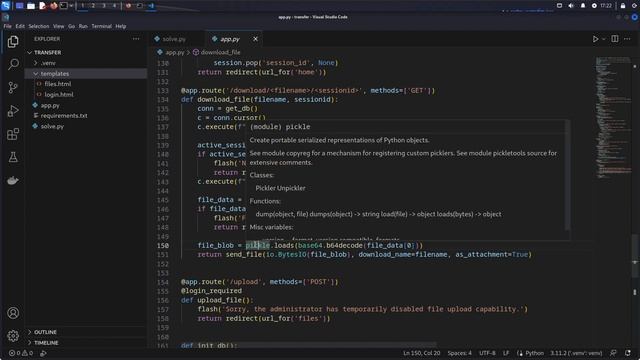Select interpreter 3.11.2 ('.venv': venv)
Screen dimensions: 640x360
[x=576, y=353]
